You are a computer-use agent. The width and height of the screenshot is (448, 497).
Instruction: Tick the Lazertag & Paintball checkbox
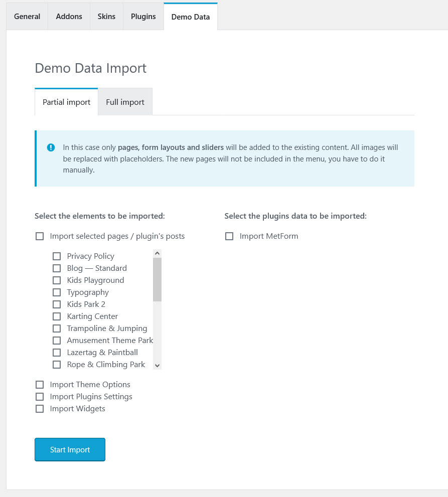click(x=57, y=353)
